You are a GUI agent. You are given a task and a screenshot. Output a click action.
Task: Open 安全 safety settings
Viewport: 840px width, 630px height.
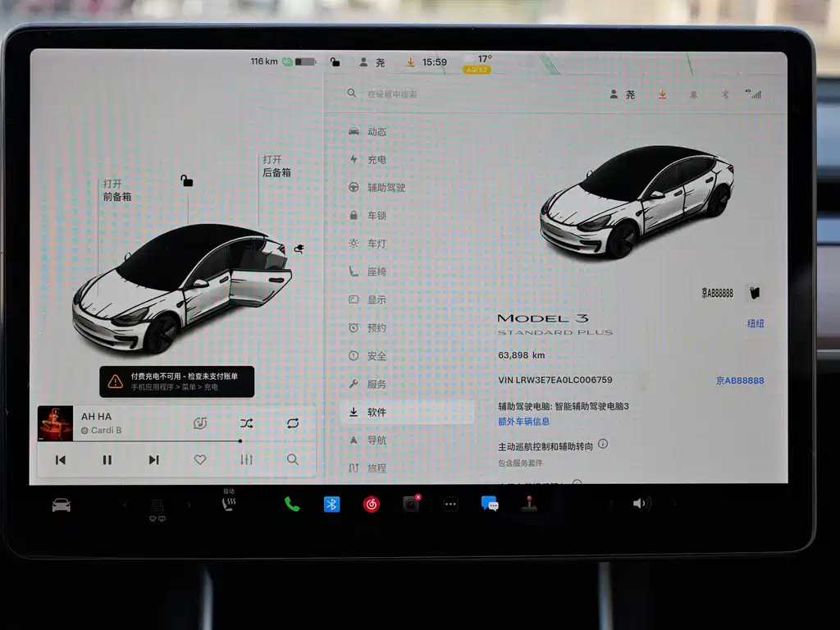pos(367,356)
